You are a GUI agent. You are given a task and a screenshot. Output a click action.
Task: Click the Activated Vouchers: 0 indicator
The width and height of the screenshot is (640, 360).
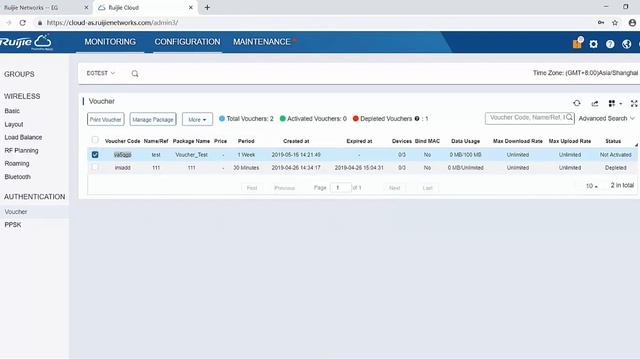coord(313,119)
